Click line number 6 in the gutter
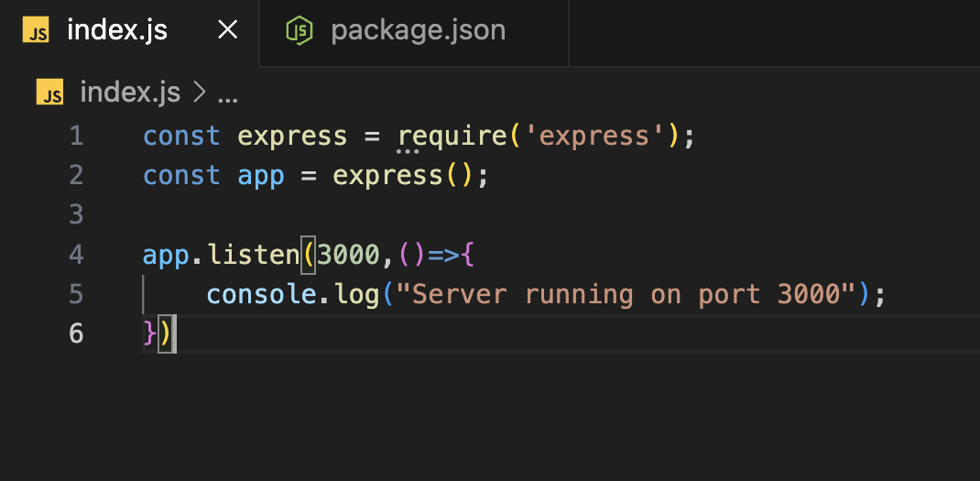Image resolution: width=980 pixels, height=481 pixels. (76, 333)
